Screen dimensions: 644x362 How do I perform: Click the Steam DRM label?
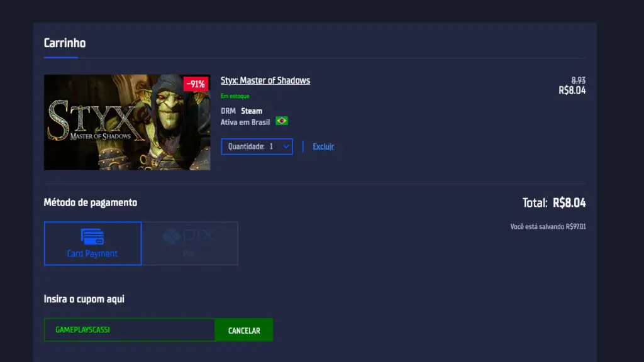pyautogui.click(x=252, y=111)
